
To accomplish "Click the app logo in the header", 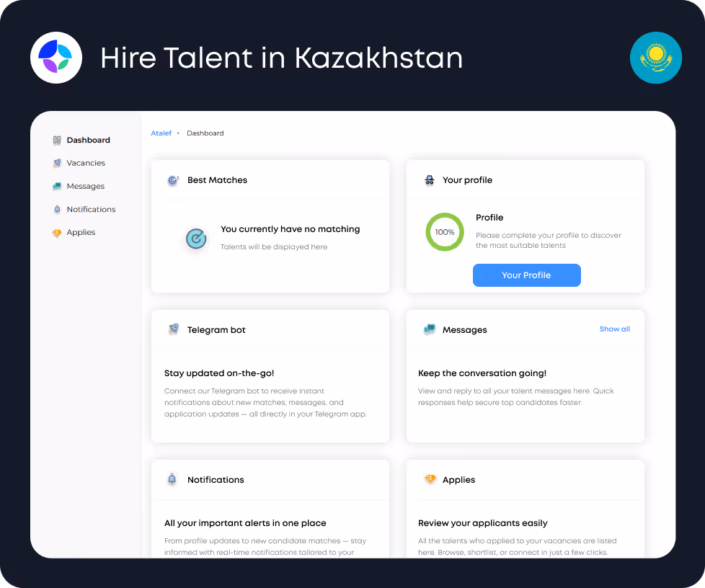I will coord(56,58).
